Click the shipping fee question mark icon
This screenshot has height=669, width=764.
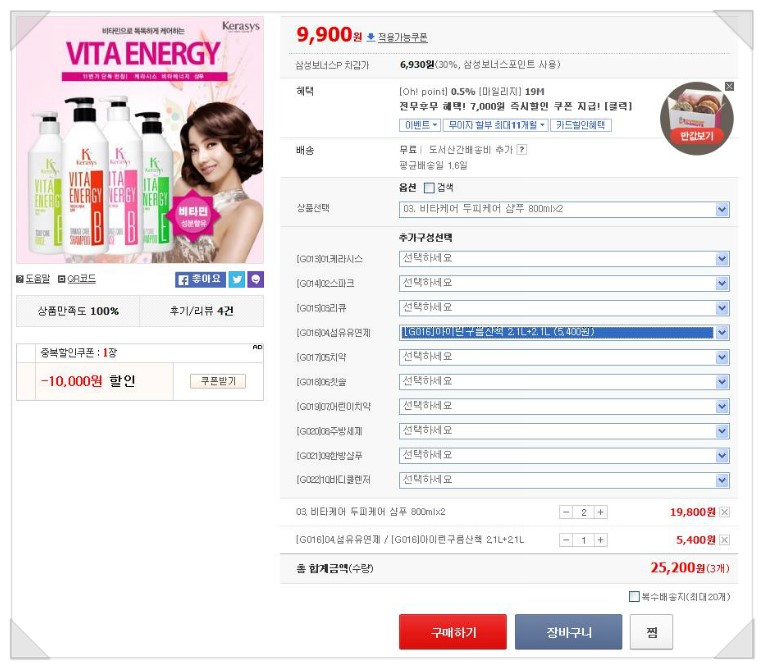[522, 150]
